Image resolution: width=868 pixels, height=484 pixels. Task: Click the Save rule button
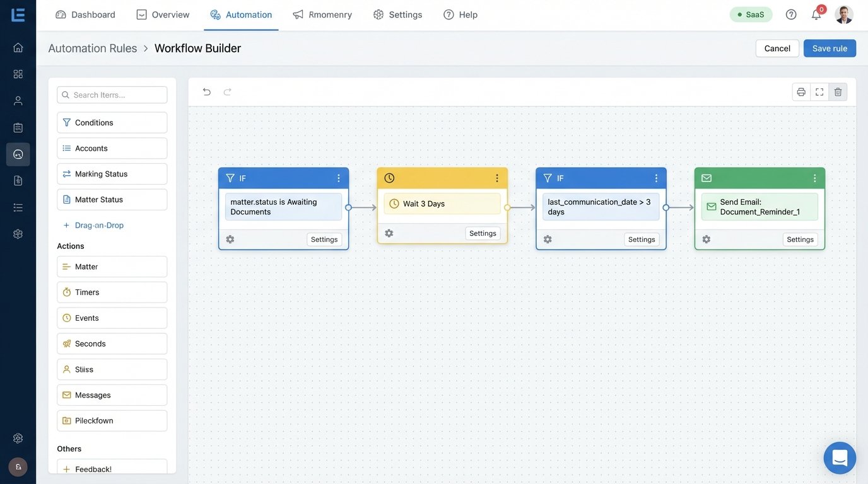(830, 48)
